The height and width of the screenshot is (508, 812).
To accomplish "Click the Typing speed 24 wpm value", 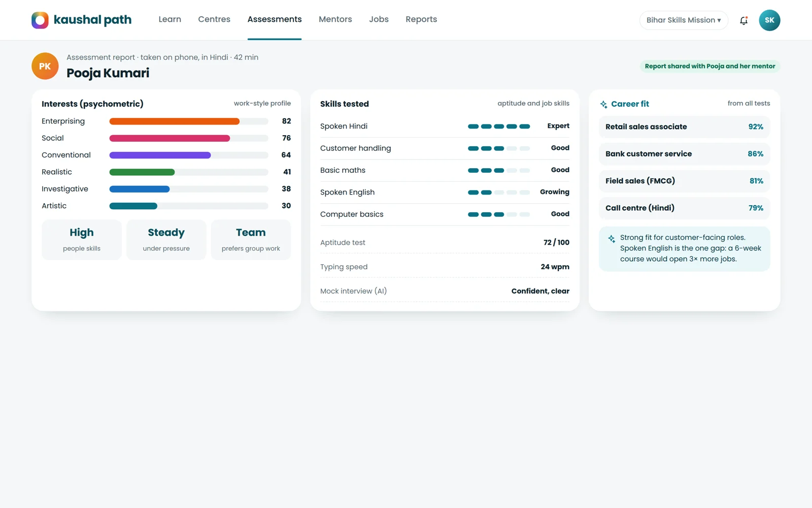I will tap(555, 267).
